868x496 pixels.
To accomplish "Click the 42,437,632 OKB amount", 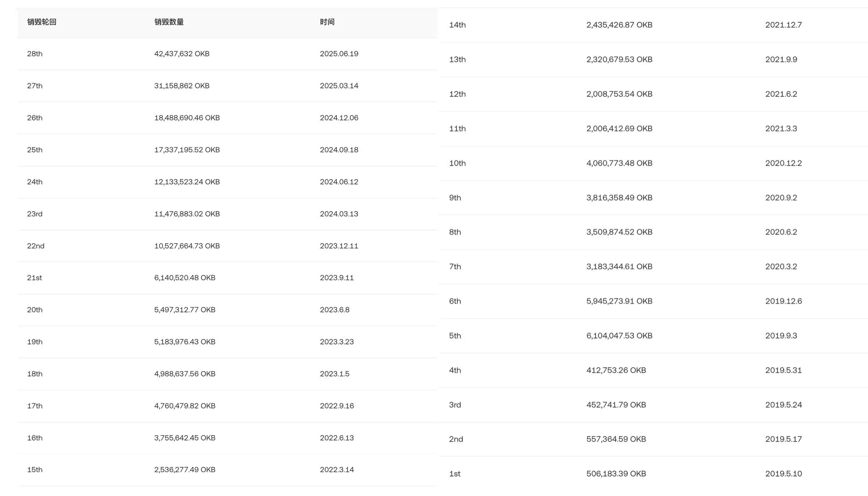I will (x=182, y=54).
